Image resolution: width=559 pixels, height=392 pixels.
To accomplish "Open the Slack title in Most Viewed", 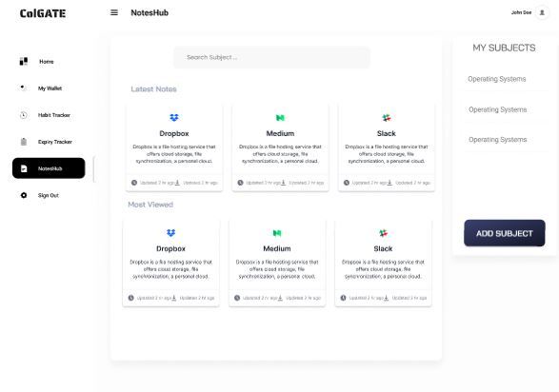I will pyautogui.click(x=383, y=248).
